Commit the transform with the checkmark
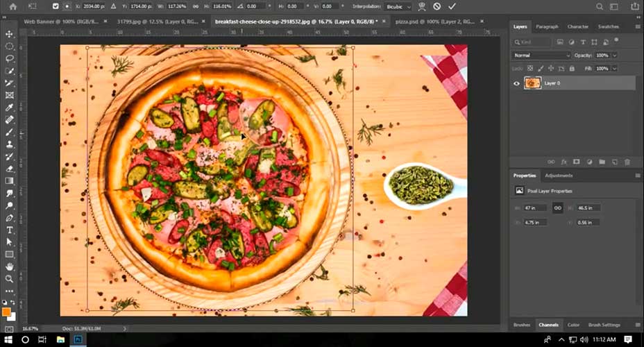 [x=452, y=6]
